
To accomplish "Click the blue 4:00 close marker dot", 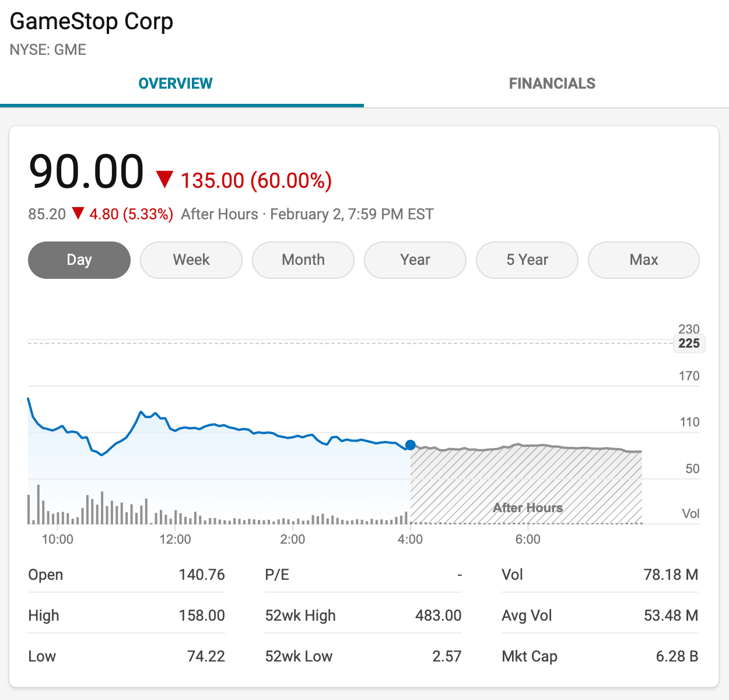I will (x=411, y=445).
